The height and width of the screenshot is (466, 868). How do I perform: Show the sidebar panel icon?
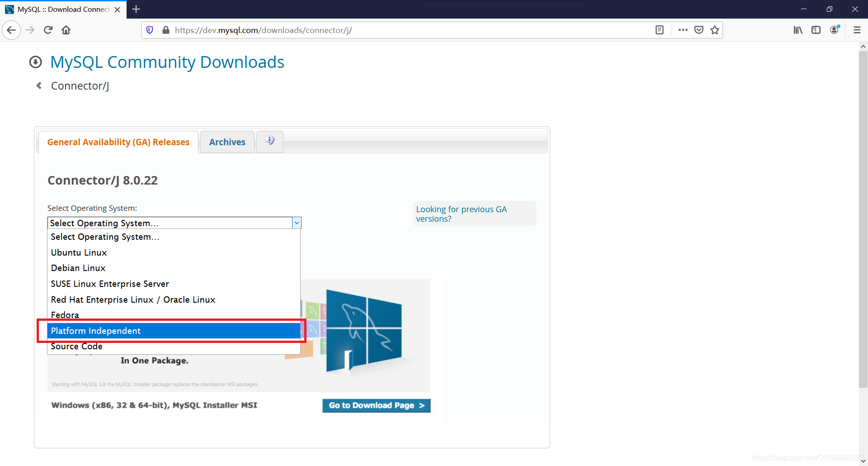point(816,30)
